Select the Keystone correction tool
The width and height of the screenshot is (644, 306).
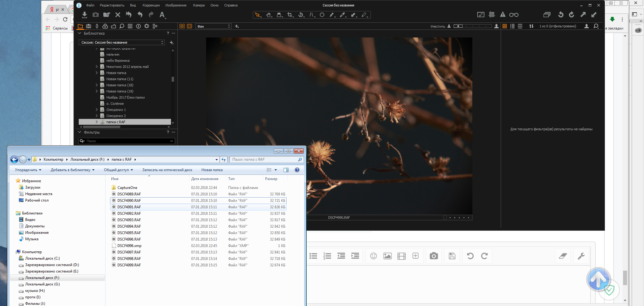point(312,15)
